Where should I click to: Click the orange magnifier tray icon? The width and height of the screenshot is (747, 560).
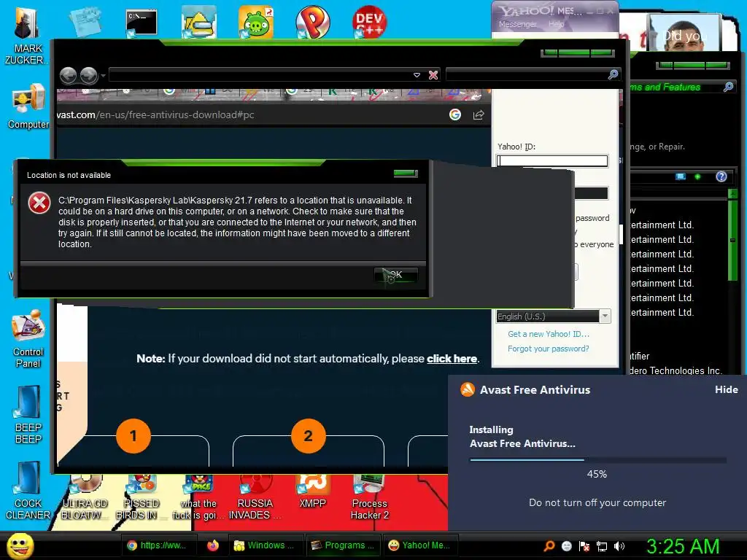[549, 545]
